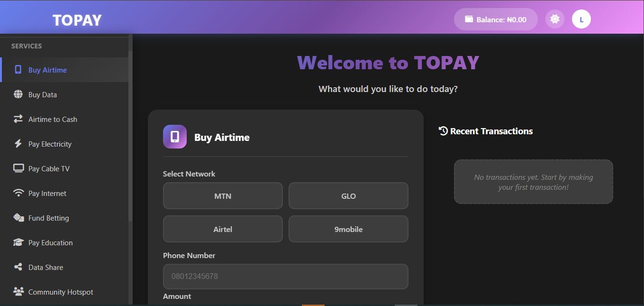The height and width of the screenshot is (306, 644).
Task: Click the Community Hotspot people icon
Action: point(18,292)
